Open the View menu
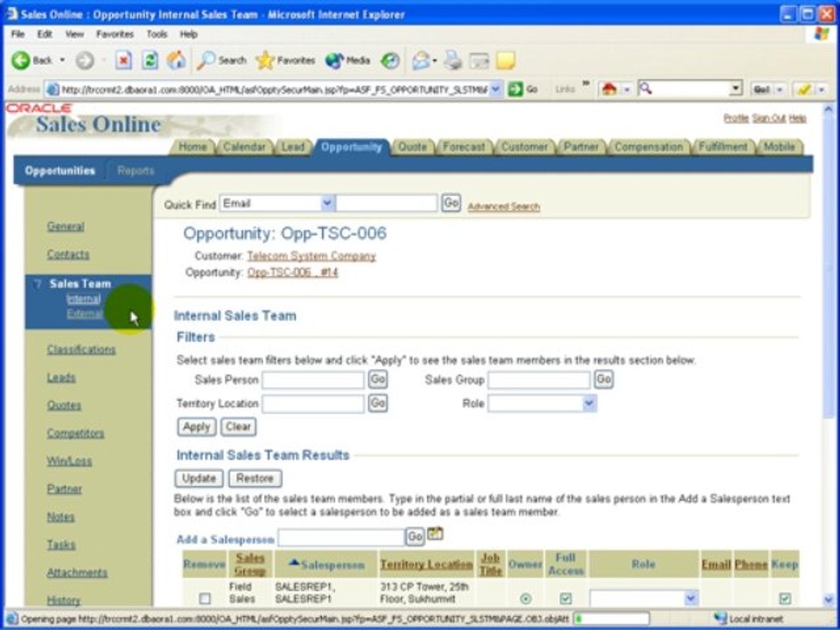This screenshot has width=840, height=630. 74,34
